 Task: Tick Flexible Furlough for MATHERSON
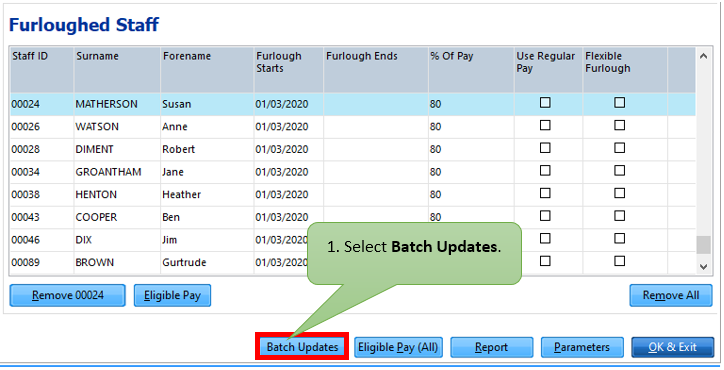pos(620,103)
